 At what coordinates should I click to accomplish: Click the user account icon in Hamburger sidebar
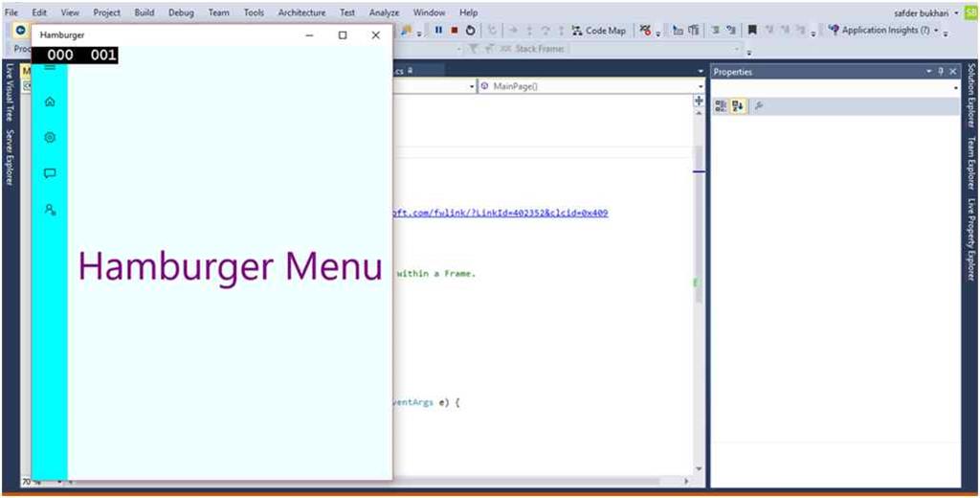click(50, 210)
